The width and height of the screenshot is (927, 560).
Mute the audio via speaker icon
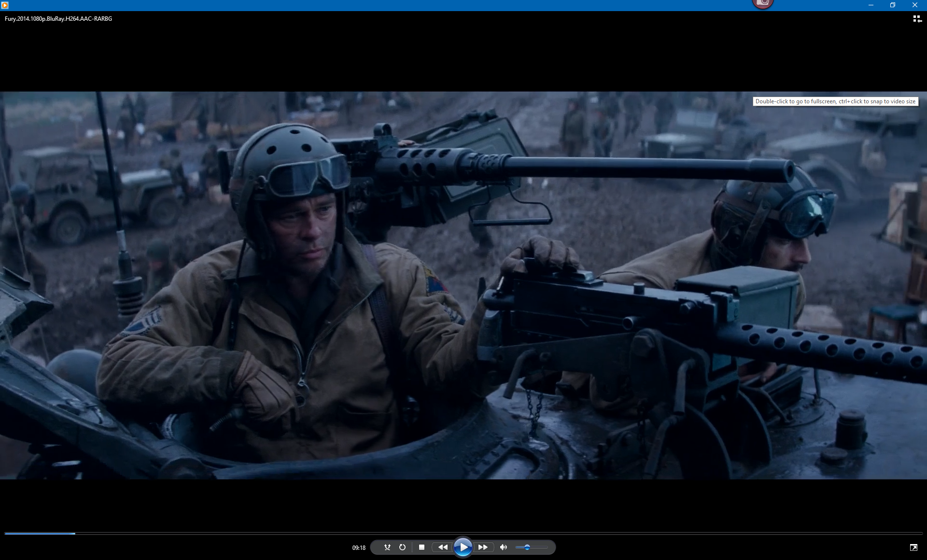coord(503,547)
